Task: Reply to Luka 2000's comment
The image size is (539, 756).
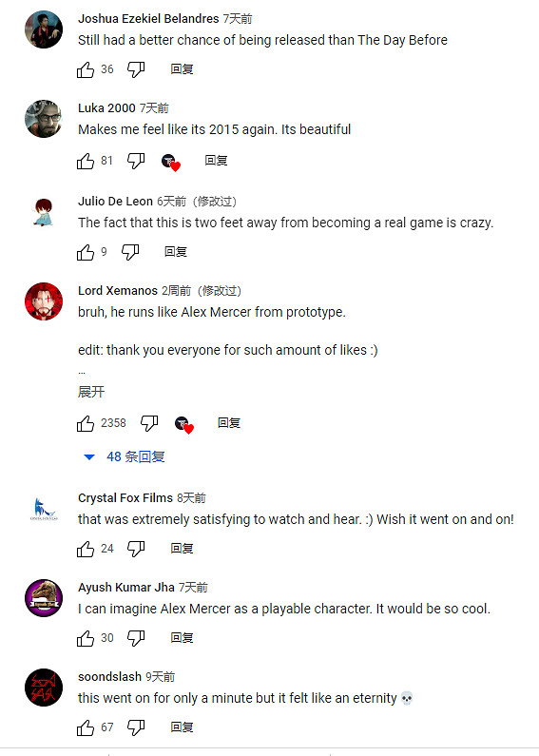Action: pos(216,161)
